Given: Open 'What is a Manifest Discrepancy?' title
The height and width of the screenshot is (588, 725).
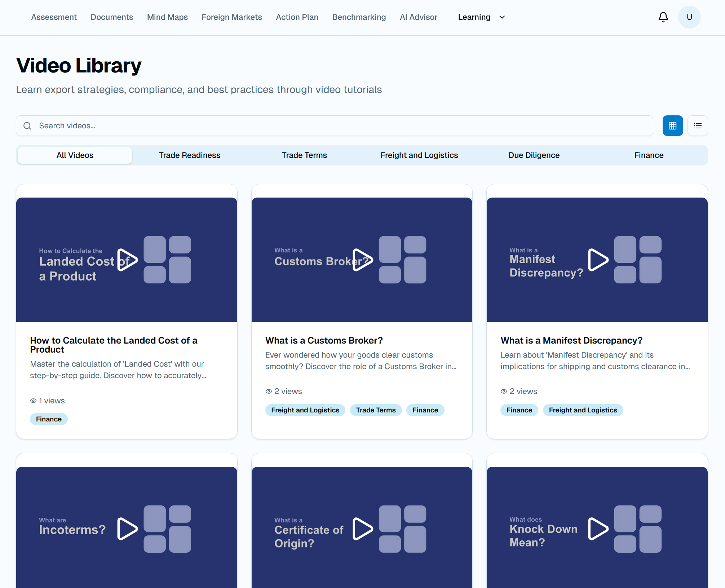Looking at the screenshot, I should point(571,341).
